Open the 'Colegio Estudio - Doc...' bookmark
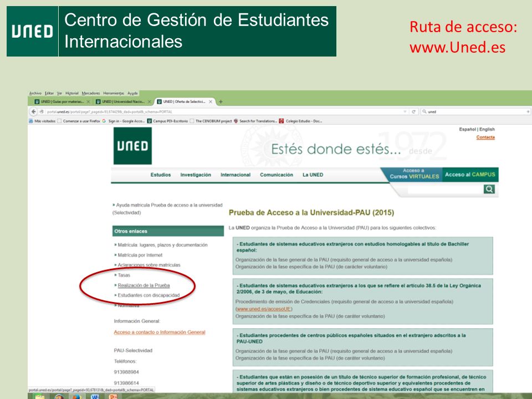532x399 pixels. tap(300, 121)
